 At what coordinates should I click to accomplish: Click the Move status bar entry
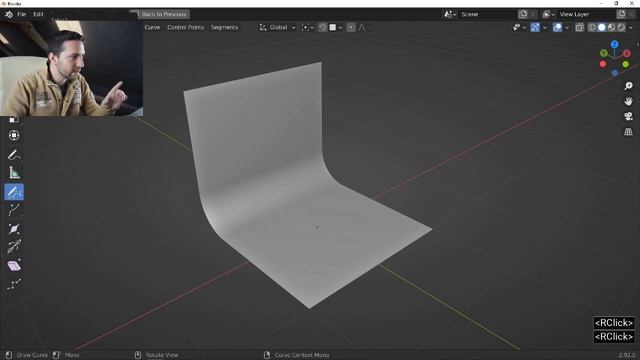[66, 355]
